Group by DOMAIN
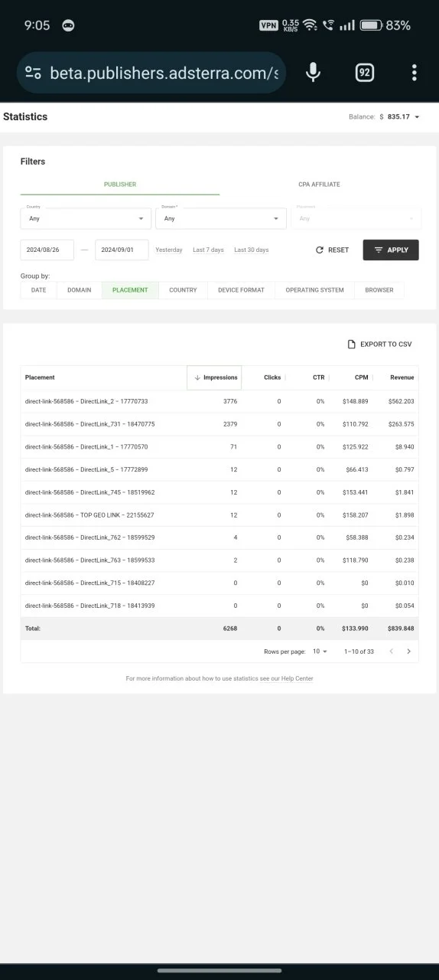Screen dimensions: 439x980 tap(79, 290)
